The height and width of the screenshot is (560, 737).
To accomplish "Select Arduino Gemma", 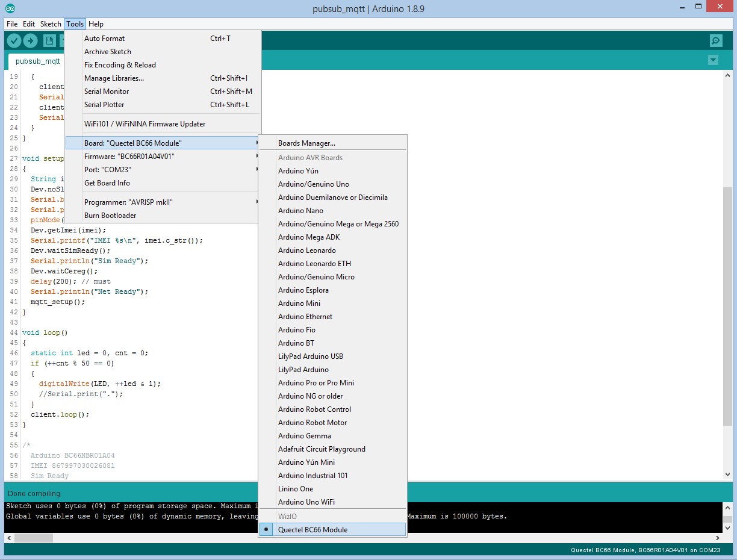I will click(332, 435).
